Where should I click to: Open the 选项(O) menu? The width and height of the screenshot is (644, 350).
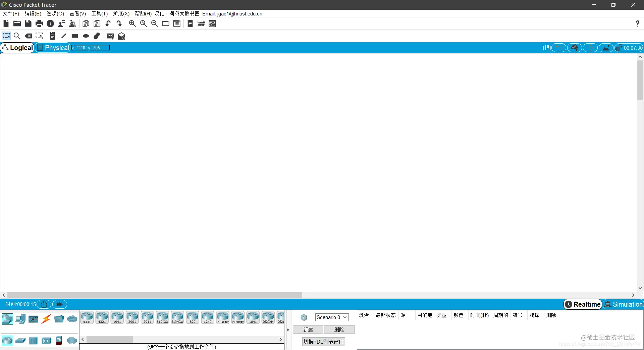click(55, 14)
